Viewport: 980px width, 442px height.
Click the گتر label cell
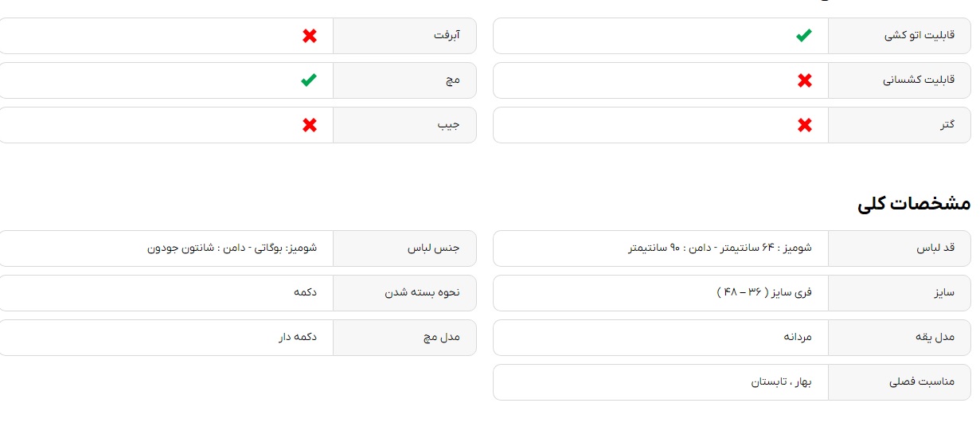coord(900,125)
